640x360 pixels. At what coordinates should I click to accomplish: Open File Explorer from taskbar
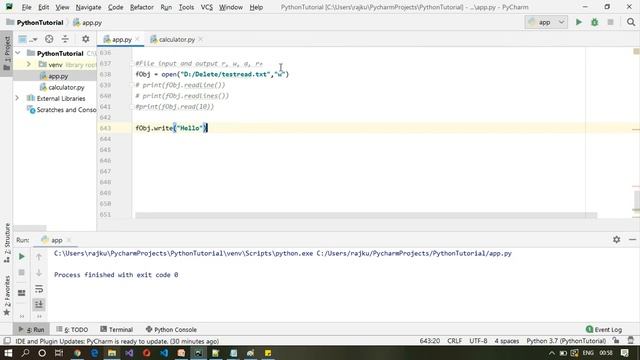click(x=111, y=353)
